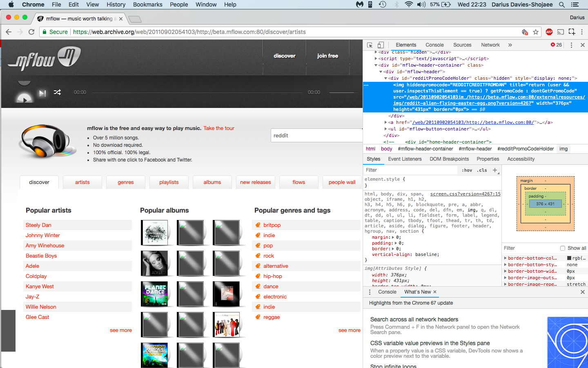Click the join free button
This screenshot has width=588, height=368.
(327, 56)
